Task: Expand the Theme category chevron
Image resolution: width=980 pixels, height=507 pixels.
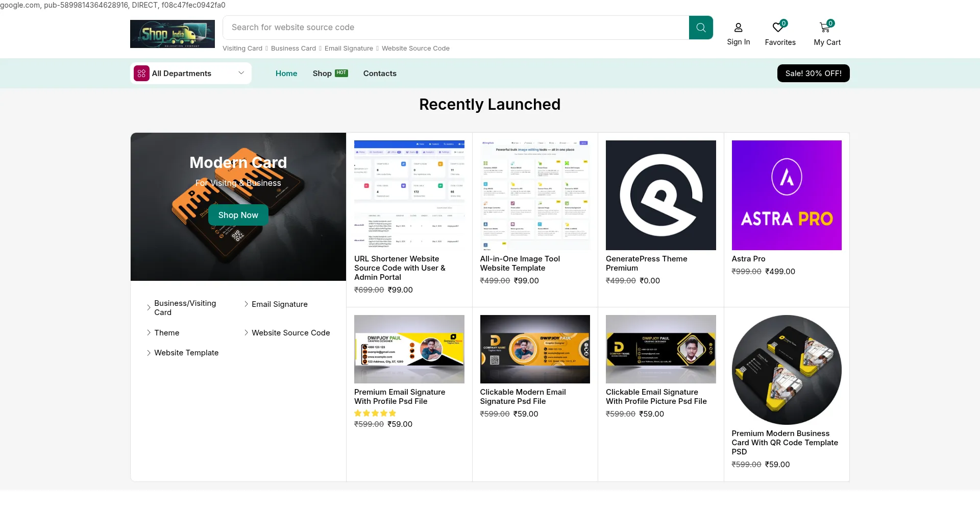Action: click(x=148, y=332)
